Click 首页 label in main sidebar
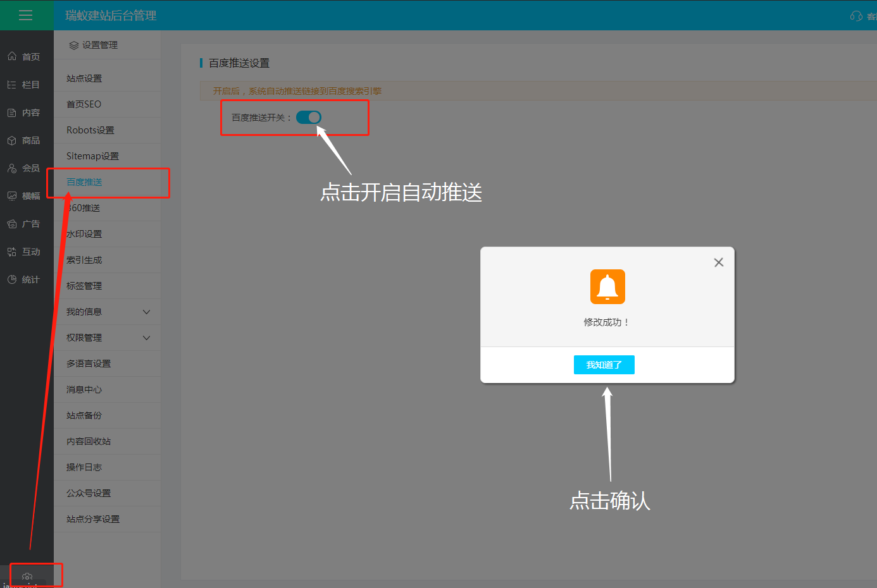The height and width of the screenshot is (588, 877). pyautogui.click(x=31, y=57)
